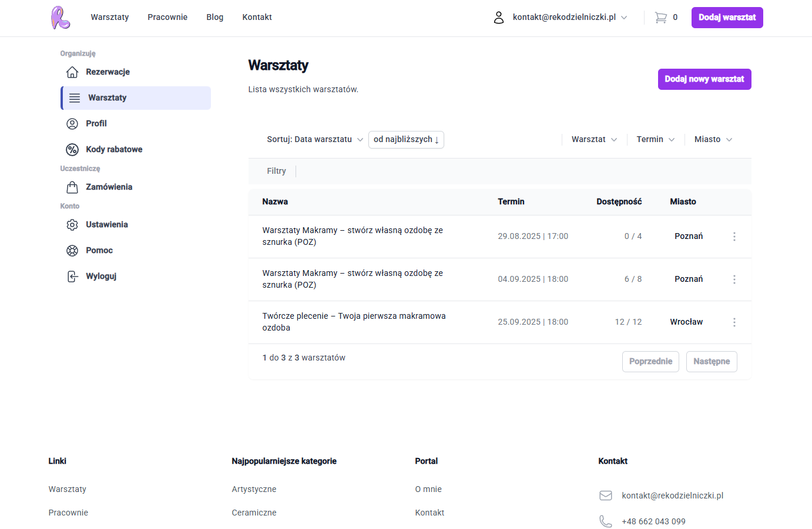Open the Profil sidebar item
Image resolution: width=812 pixels, height=529 pixels.
click(96, 124)
